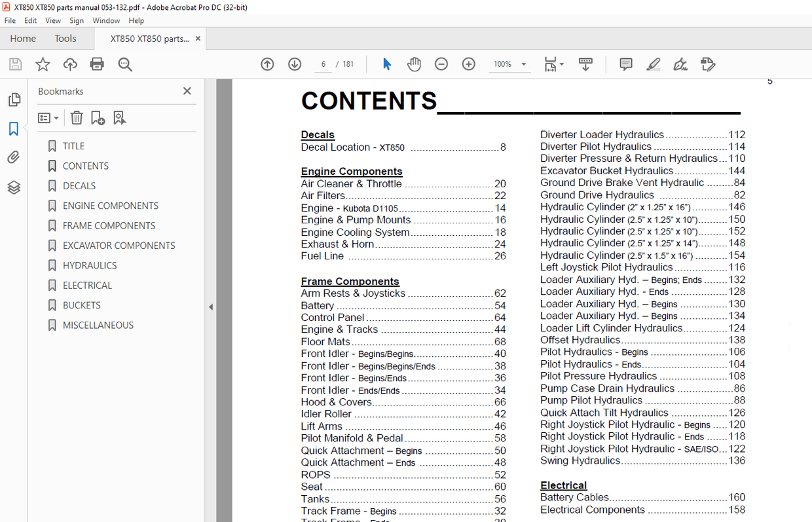Collapse navigation pane with side arrow
The image size is (812, 522).
(x=211, y=307)
